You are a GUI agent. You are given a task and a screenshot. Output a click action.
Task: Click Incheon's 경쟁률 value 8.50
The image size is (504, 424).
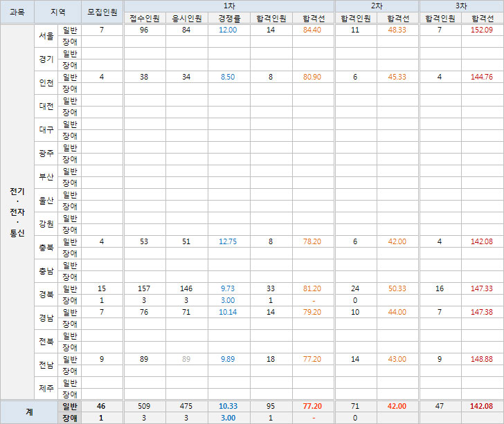pos(228,77)
